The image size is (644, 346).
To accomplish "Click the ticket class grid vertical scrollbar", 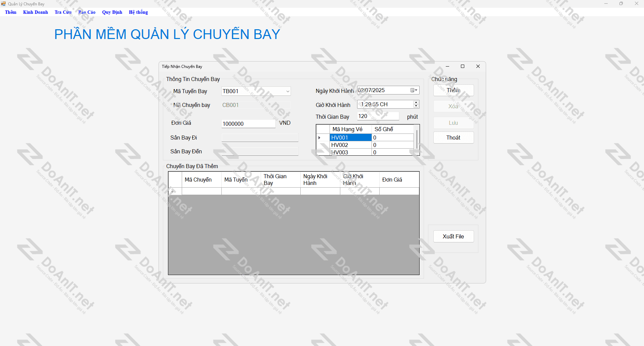I will point(417,140).
